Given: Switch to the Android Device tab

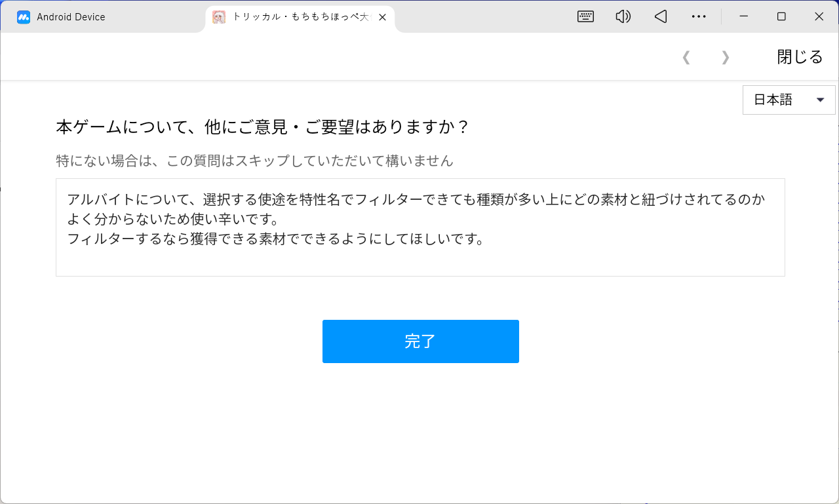Looking at the screenshot, I should 71,17.
